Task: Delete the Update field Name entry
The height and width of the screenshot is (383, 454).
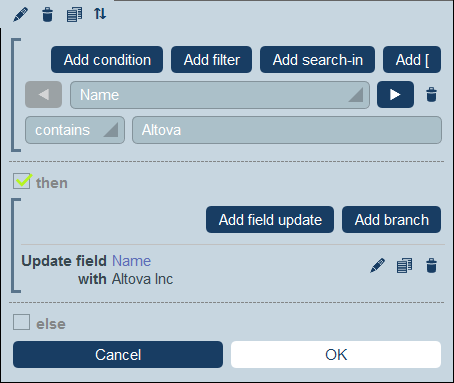Action: (431, 266)
